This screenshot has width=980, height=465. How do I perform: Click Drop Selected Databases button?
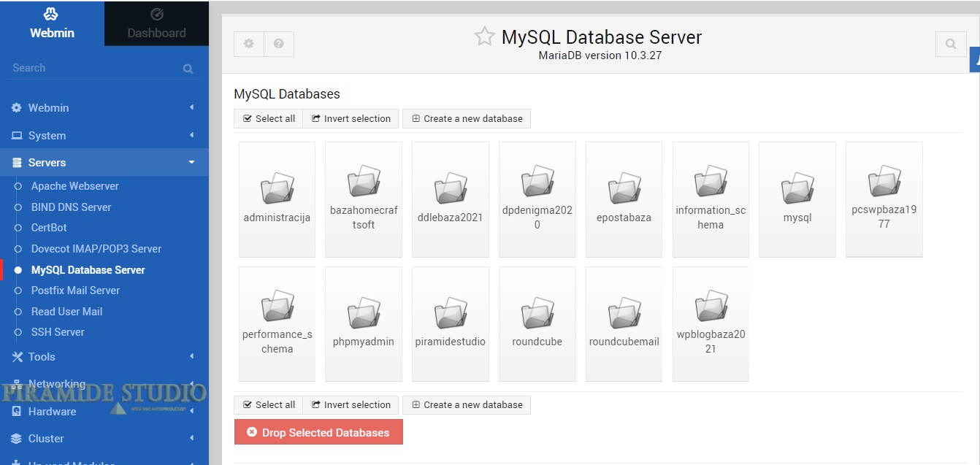(318, 432)
